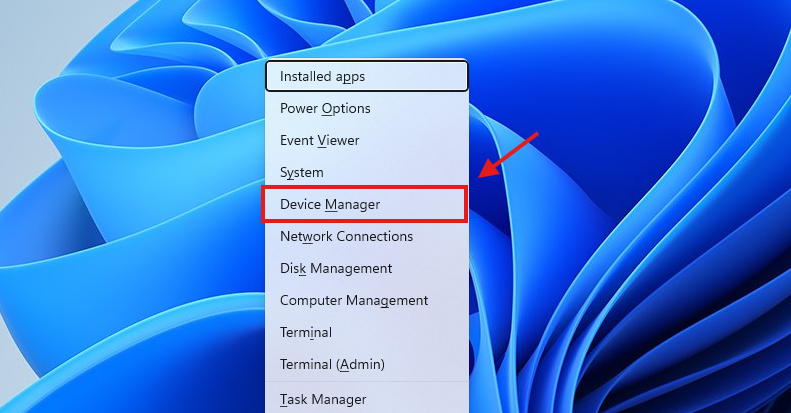Choose Device Manager
Screen dimensions: 791x413
click(367, 204)
